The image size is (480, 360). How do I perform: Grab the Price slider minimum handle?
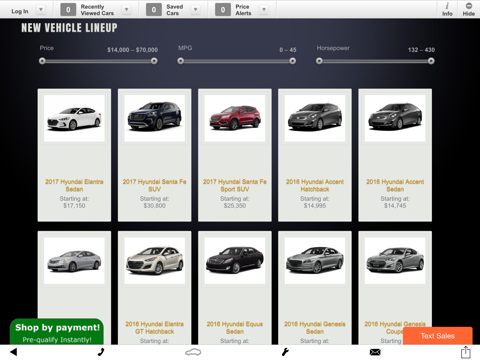[42, 61]
